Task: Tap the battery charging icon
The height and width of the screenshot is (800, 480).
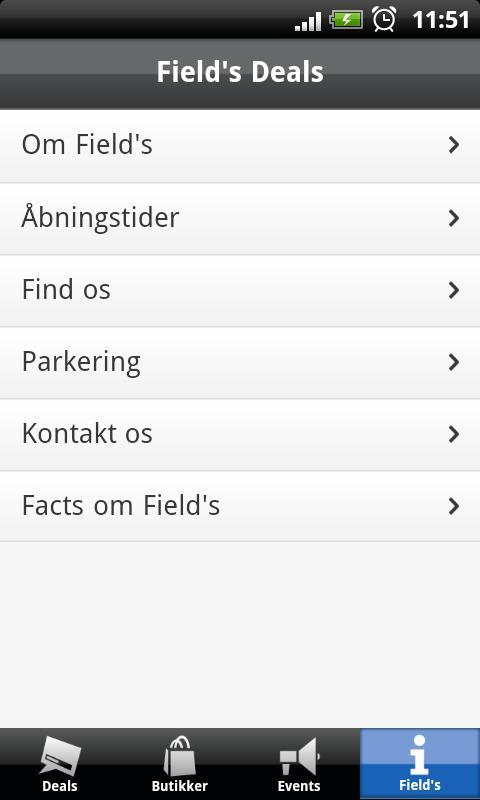Action: (346, 20)
